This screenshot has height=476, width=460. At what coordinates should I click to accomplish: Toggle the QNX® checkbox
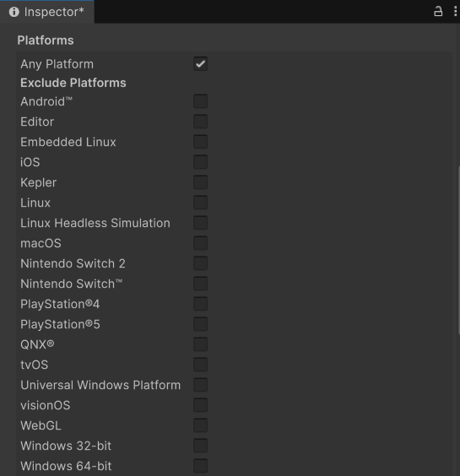click(x=200, y=344)
